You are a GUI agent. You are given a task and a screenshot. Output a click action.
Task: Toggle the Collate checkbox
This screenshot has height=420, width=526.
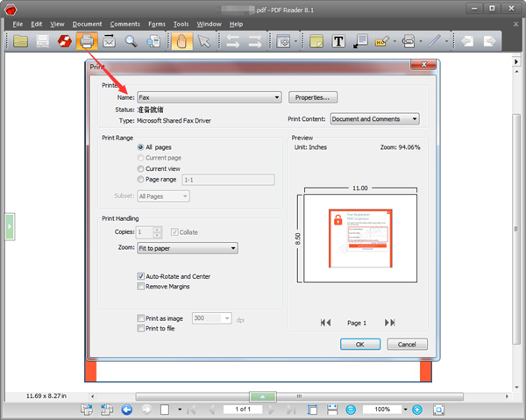tap(174, 232)
